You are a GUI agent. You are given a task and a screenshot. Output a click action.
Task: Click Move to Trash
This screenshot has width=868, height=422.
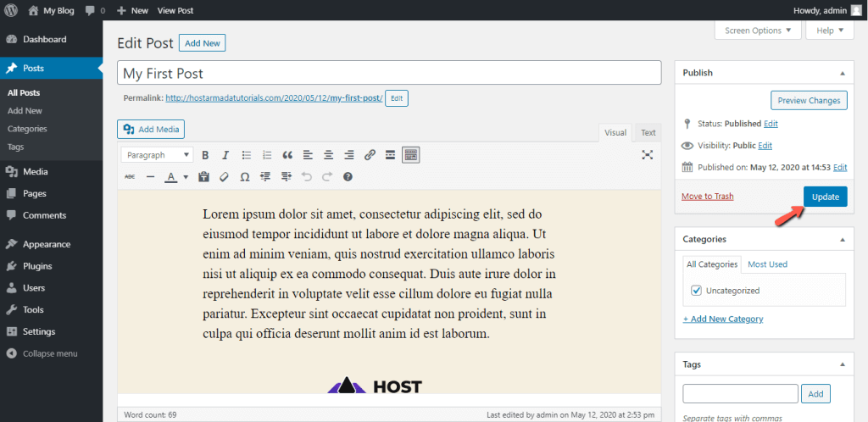(708, 197)
